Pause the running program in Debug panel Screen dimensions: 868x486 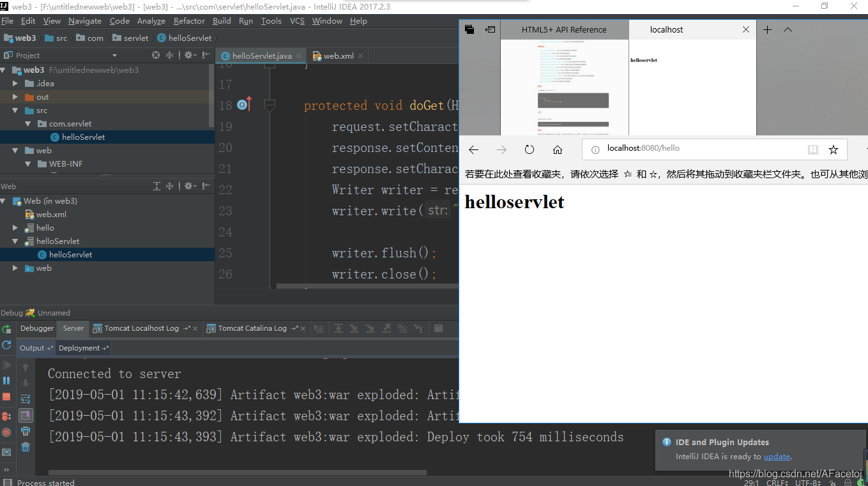tap(6, 381)
